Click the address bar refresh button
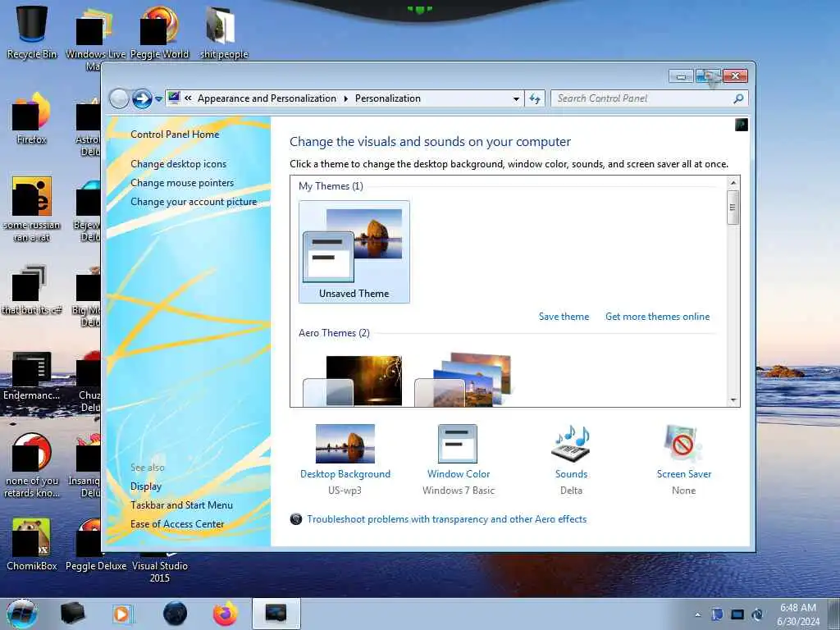 (x=535, y=98)
